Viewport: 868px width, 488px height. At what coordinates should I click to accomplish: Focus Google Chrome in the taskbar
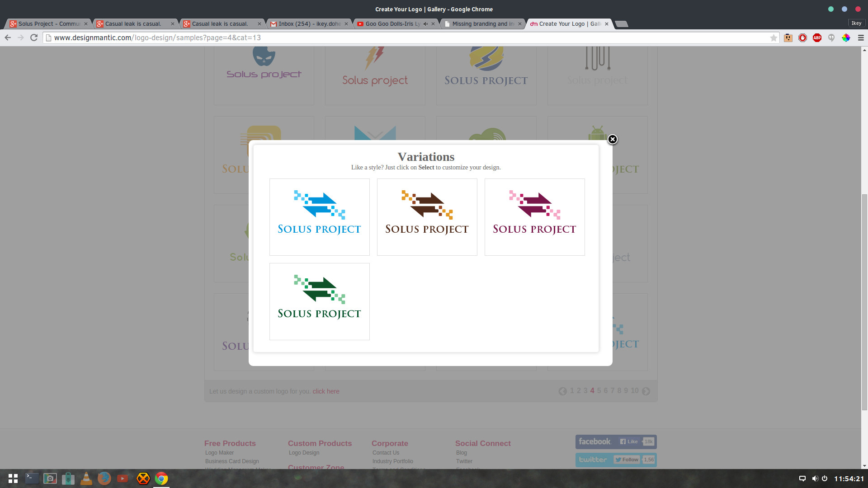pyautogui.click(x=161, y=478)
